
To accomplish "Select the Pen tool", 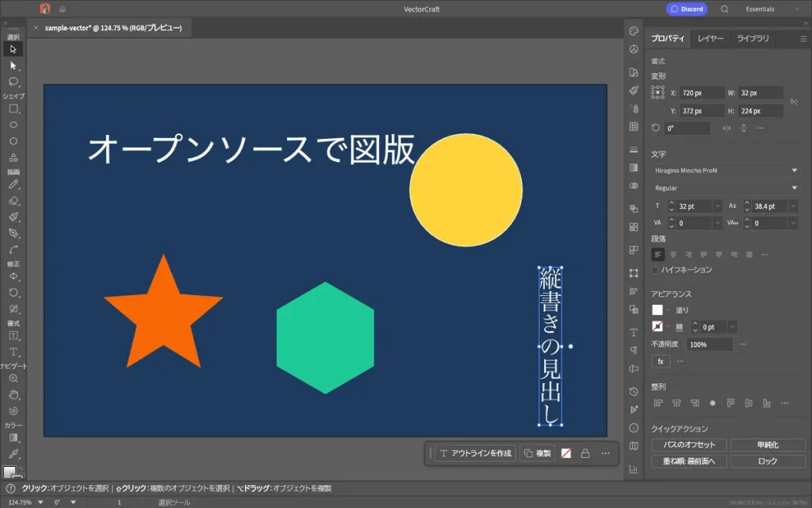I will (13, 233).
